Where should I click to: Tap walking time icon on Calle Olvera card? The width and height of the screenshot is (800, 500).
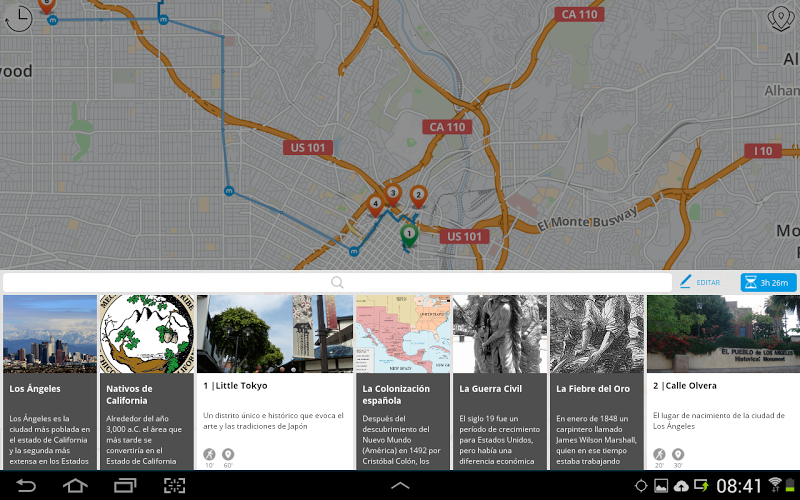(659, 454)
